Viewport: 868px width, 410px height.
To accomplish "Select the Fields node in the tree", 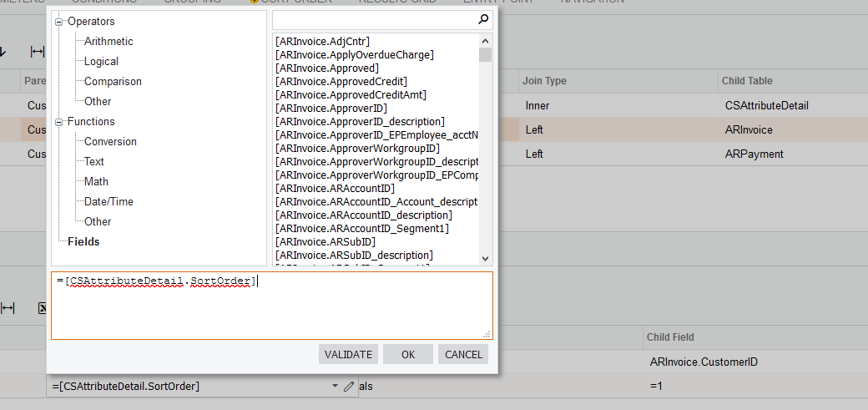I will pyautogui.click(x=83, y=242).
